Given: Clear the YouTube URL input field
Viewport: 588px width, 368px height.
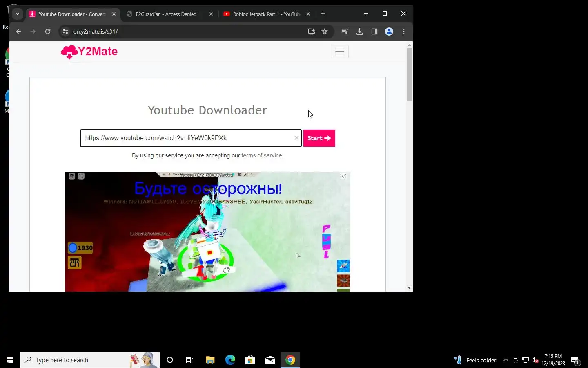Looking at the screenshot, I should [x=296, y=138].
